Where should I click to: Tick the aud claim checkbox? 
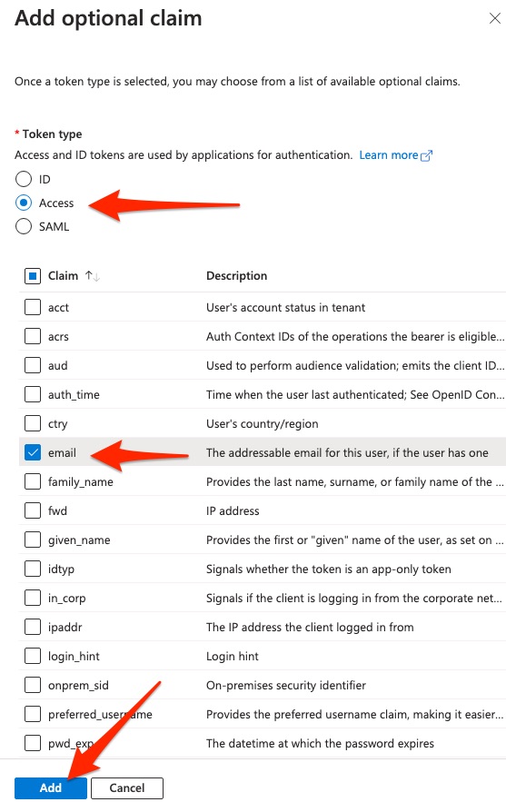[x=33, y=365]
